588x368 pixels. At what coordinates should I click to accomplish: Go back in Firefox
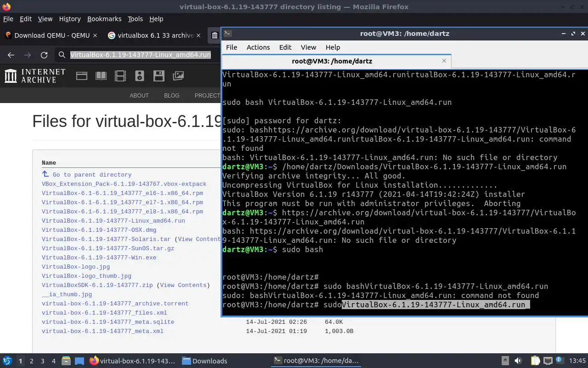pyautogui.click(x=11, y=55)
